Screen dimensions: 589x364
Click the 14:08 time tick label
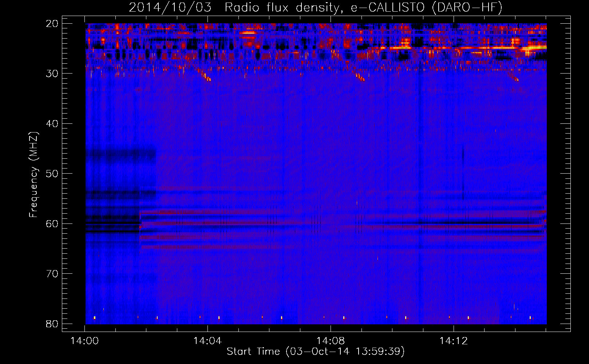tap(331, 341)
